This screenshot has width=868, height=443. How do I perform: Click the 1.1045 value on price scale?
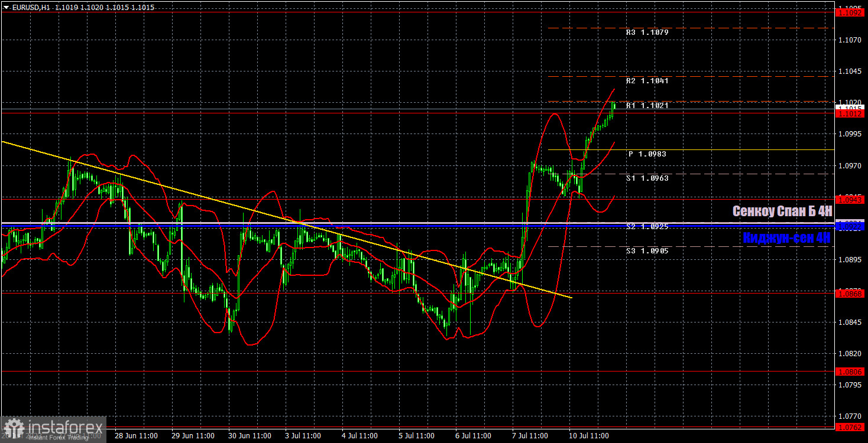[x=848, y=71]
